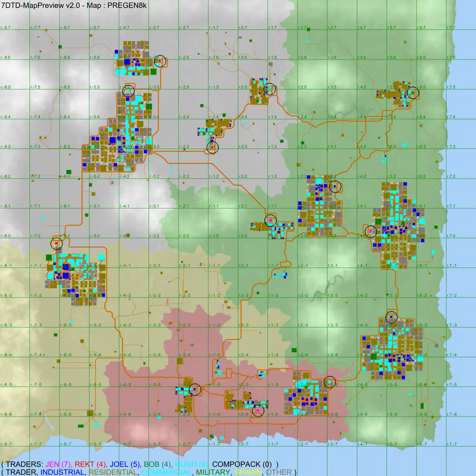Select the circled trader marker near r.6.5

413,93
